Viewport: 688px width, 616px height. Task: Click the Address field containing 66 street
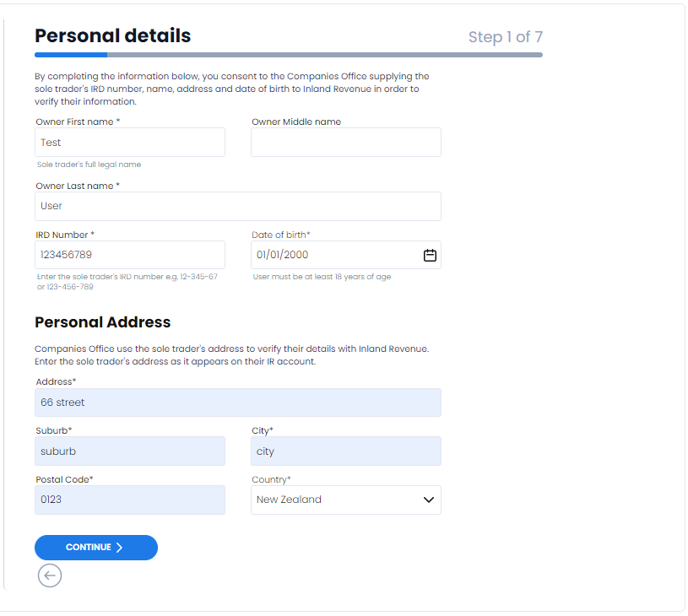pyautogui.click(x=238, y=403)
